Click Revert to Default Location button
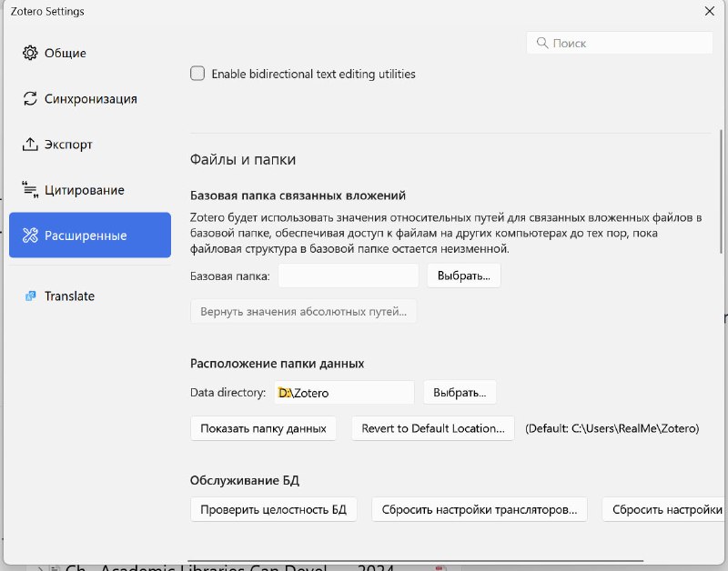 point(433,428)
